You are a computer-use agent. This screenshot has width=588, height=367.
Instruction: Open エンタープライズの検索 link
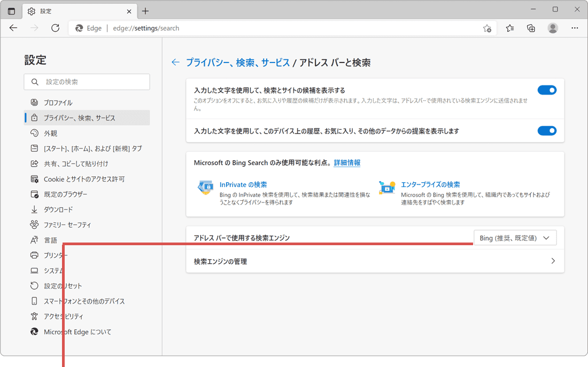tap(430, 184)
